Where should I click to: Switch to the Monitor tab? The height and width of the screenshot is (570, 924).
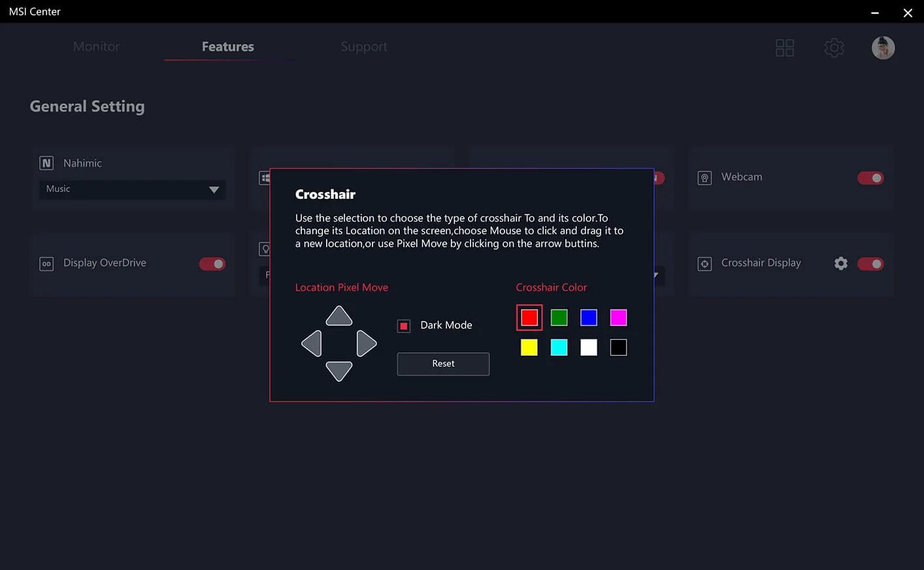coord(97,46)
